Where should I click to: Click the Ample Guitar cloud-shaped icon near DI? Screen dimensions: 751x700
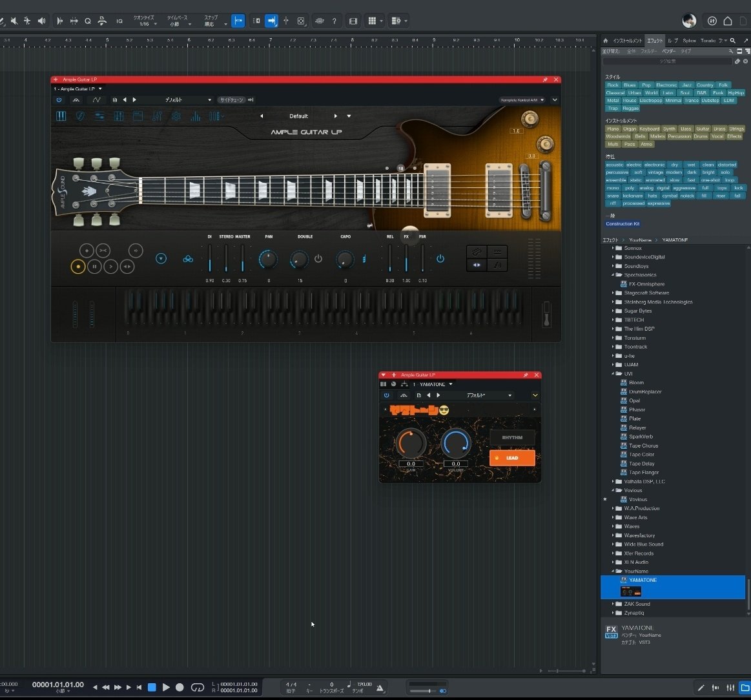[188, 259]
